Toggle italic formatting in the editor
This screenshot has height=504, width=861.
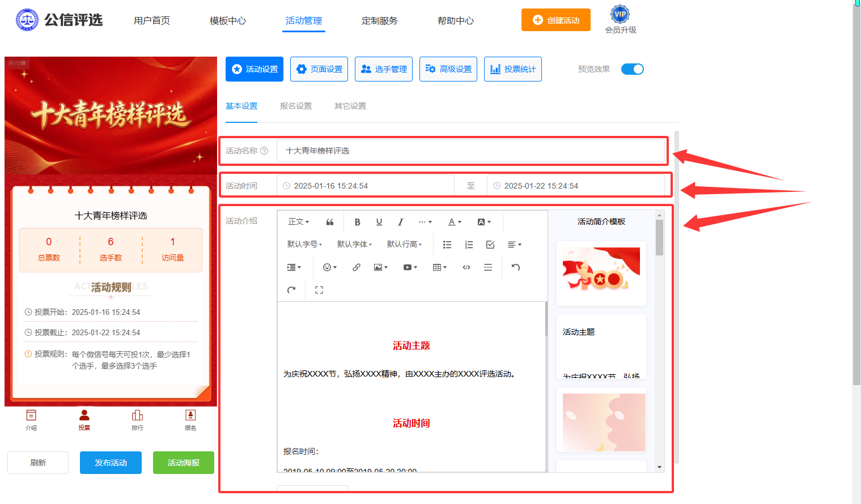point(401,222)
